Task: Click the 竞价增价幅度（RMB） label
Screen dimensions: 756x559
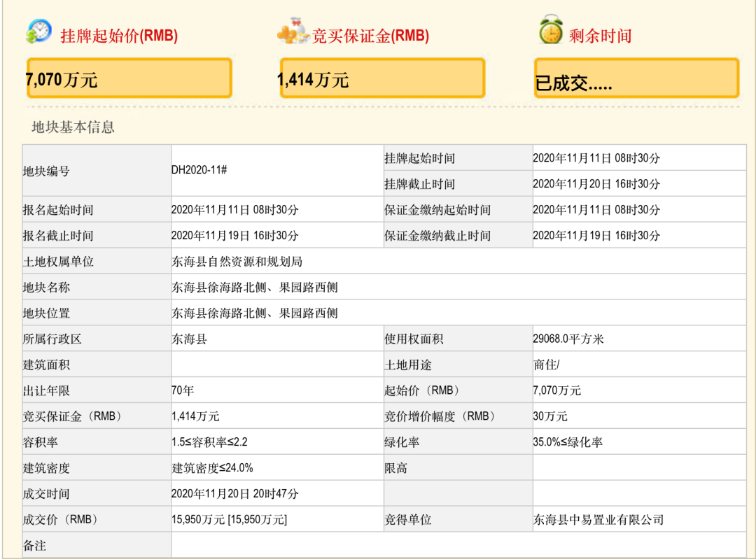Action: [x=441, y=416]
